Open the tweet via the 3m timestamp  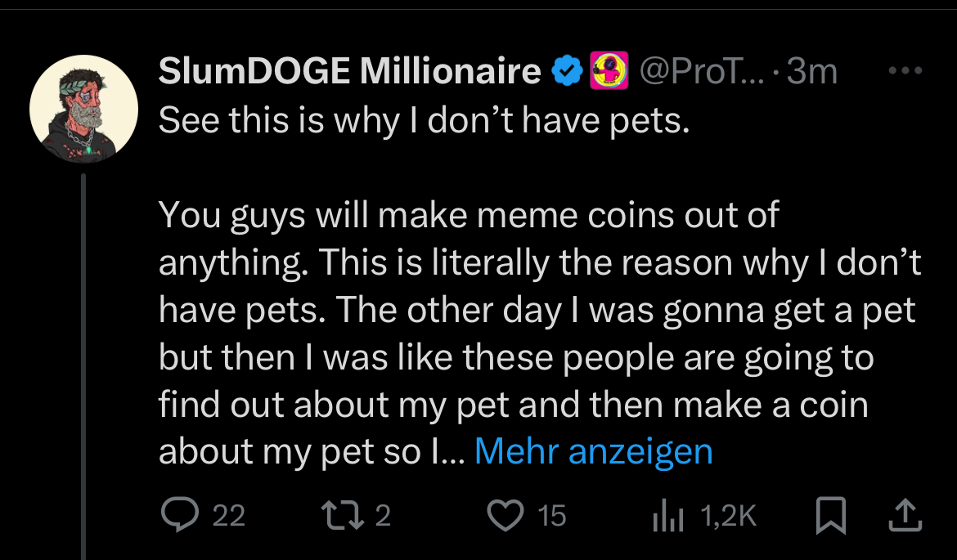(811, 71)
